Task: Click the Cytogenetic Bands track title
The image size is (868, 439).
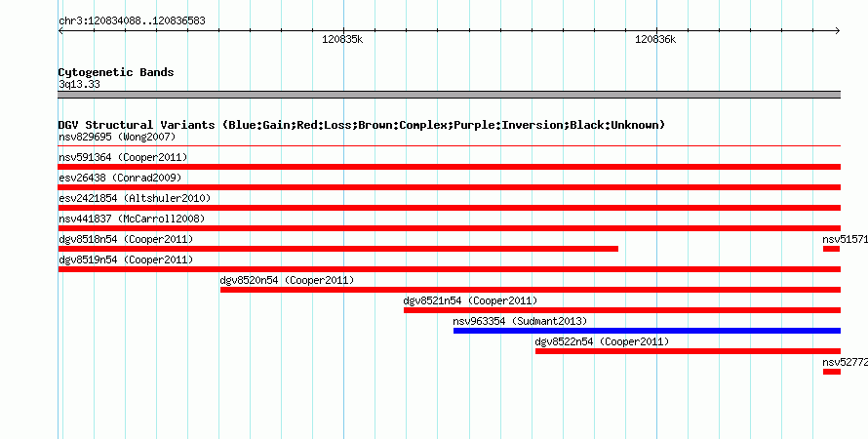Action: coord(116,72)
